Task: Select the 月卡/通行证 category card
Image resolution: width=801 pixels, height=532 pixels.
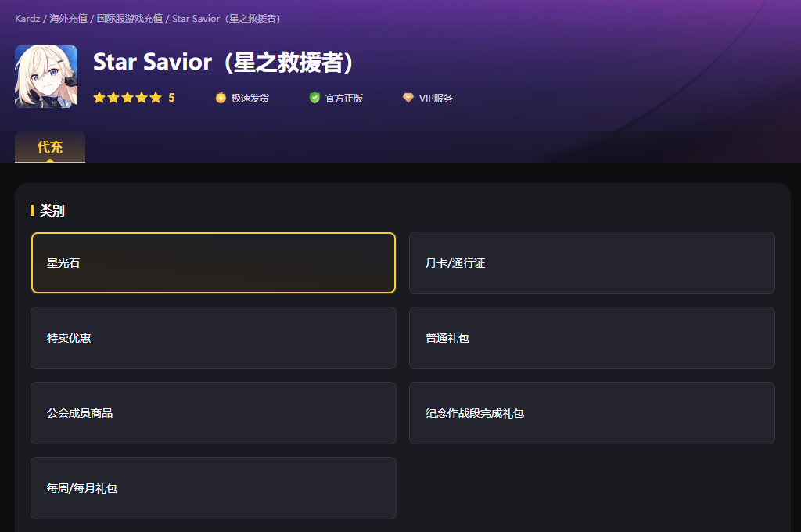Action: coord(592,263)
